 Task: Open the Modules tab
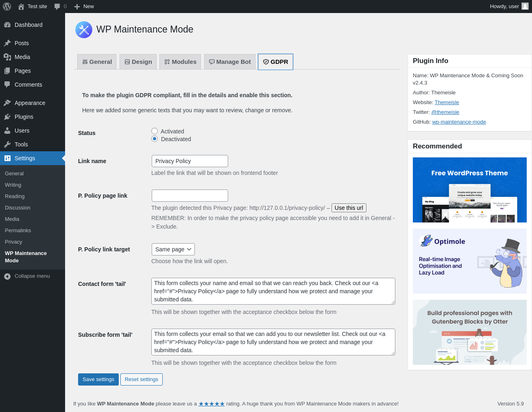click(x=180, y=62)
